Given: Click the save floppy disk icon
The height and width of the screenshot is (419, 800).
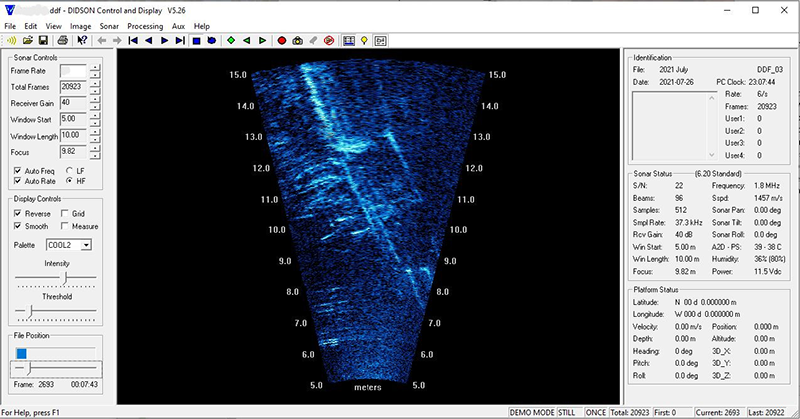Looking at the screenshot, I should pos(43,40).
